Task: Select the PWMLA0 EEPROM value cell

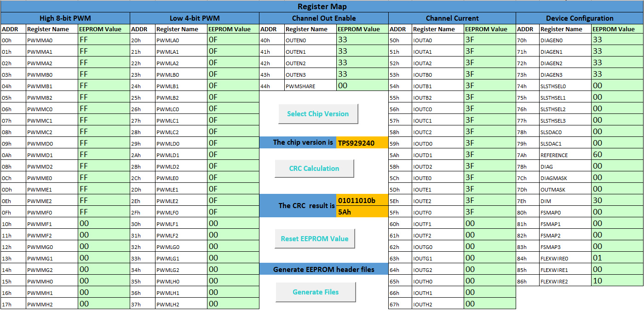Action: 233,40
